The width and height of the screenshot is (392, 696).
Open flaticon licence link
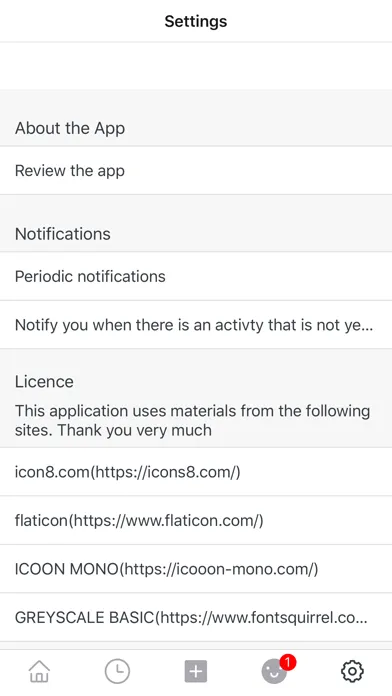pos(196,520)
